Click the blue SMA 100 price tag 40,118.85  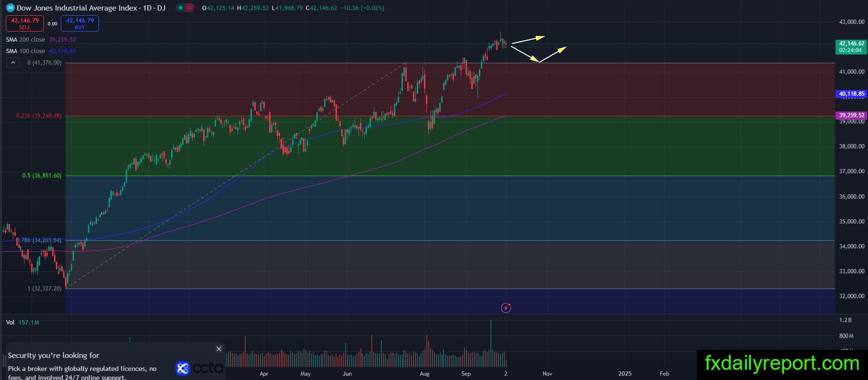pos(851,94)
